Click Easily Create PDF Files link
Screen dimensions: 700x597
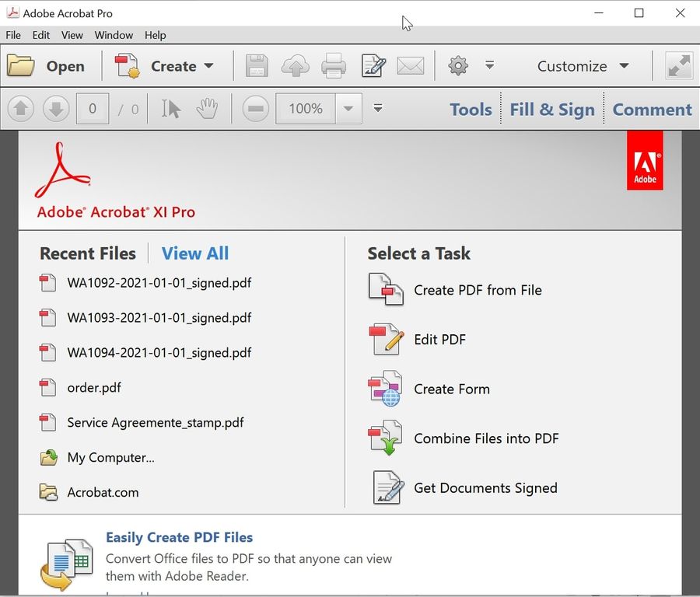(x=179, y=537)
